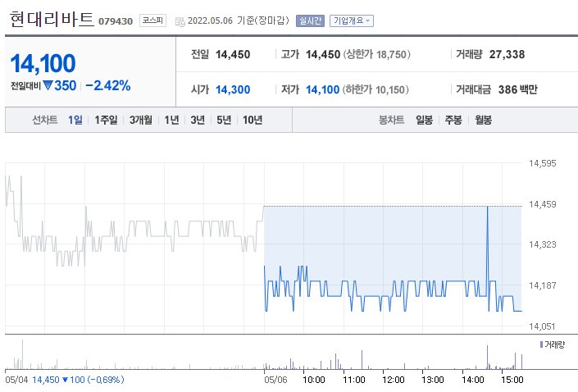Click the 14,051 y-axis label
The image size is (578, 392).
(x=542, y=326)
